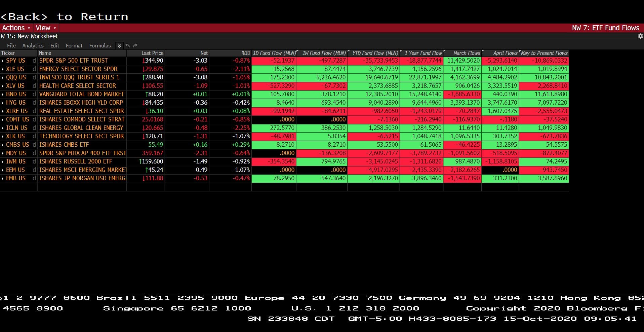The height and width of the screenshot is (332, 644).
Task: Click the <Back> to Return prompt
Action: [x=64, y=17]
